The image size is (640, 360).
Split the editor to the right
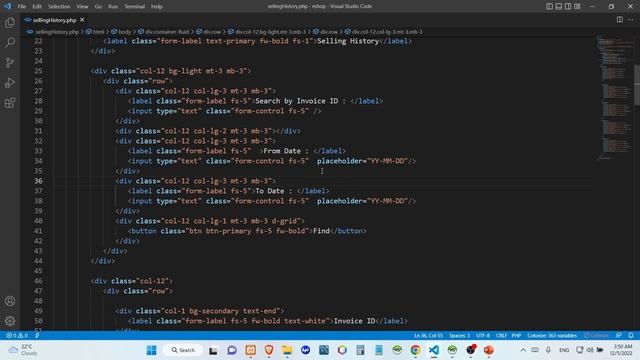point(620,20)
